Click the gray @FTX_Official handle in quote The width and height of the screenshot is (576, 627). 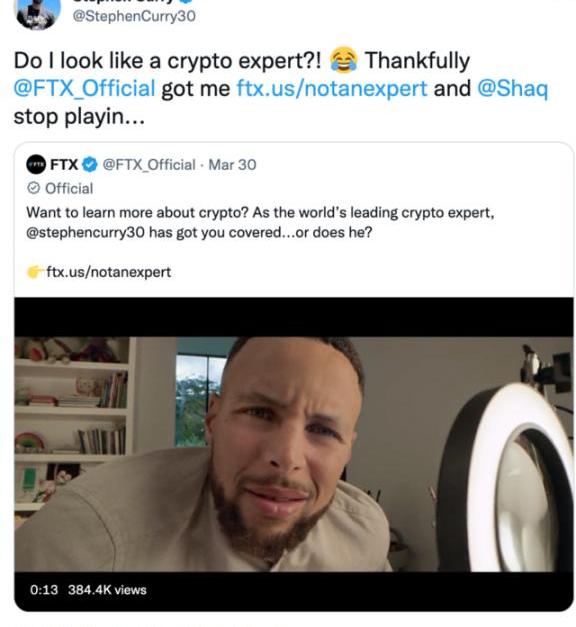pyautogui.click(x=149, y=165)
